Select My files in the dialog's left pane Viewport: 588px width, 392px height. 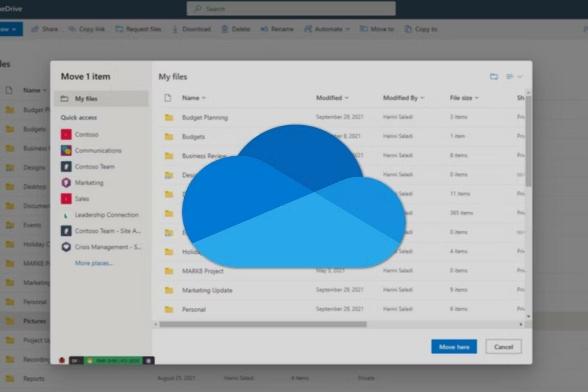[101, 98]
